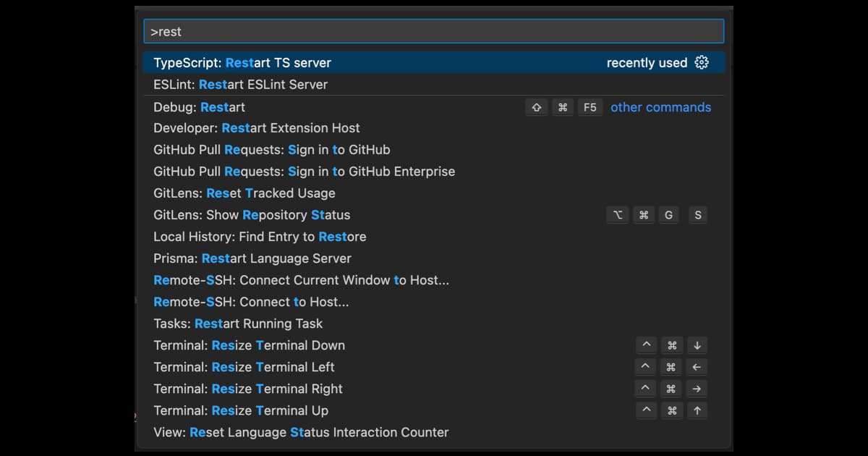Click the control key badge on Resize Terminal Down row
The image size is (868, 456).
(x=647, y=345)
